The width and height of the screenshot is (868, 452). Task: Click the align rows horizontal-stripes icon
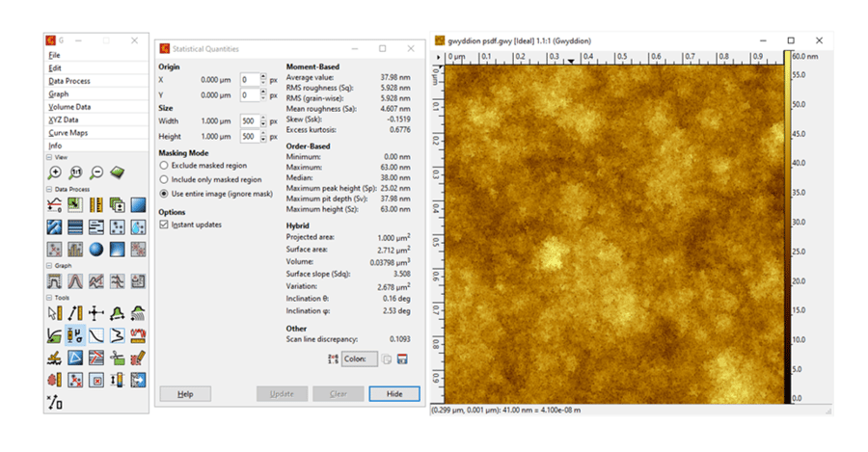pos(75,226)
